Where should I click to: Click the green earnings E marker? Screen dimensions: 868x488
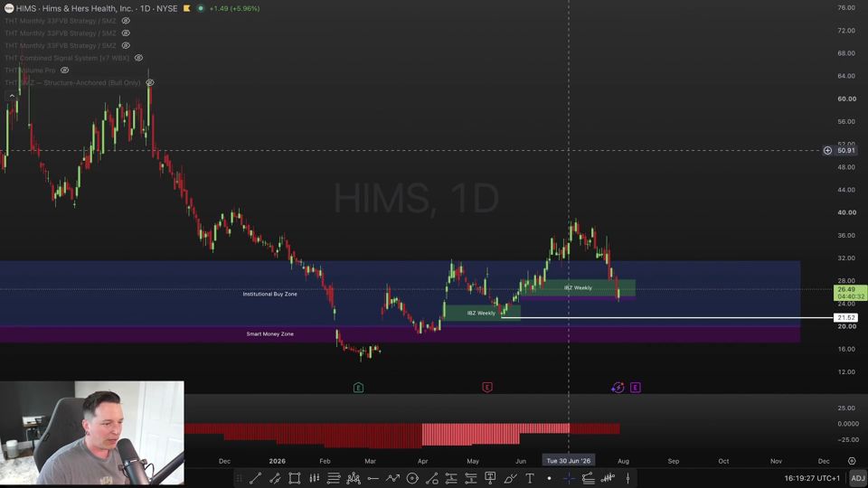tap(358, 388)
